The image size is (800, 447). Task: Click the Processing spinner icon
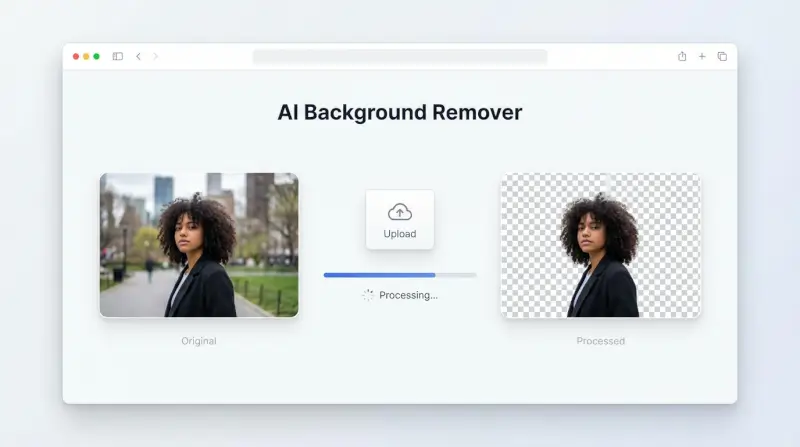point(368,295)
